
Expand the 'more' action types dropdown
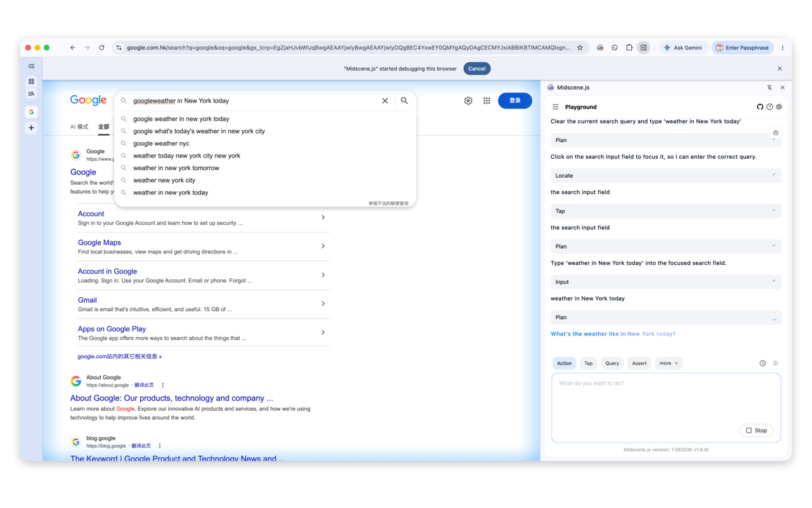pos(669,363)
